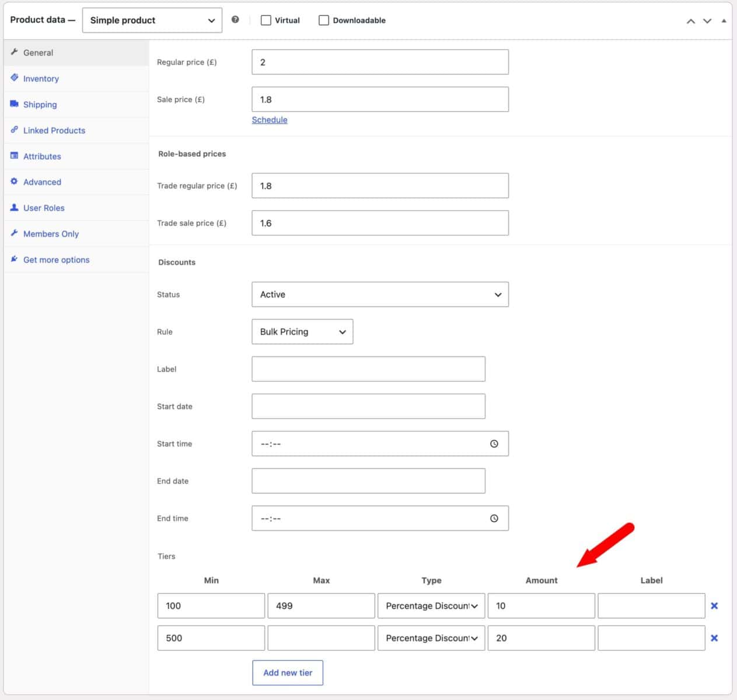This screenshot has height=700, width=737.
Task: Open the Start time clock picker
Action: 494,444
